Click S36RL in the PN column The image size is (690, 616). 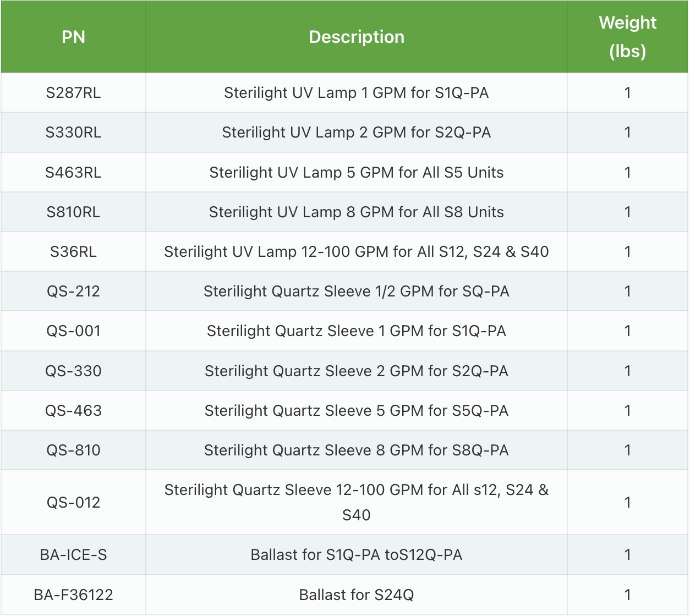point(73,251)
